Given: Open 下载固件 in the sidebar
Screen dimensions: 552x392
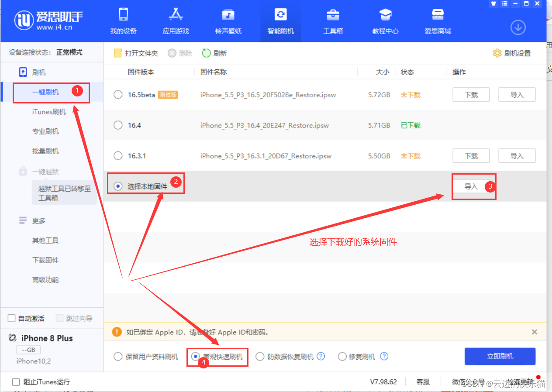Looking at the screenshot, I should [45, 260].
